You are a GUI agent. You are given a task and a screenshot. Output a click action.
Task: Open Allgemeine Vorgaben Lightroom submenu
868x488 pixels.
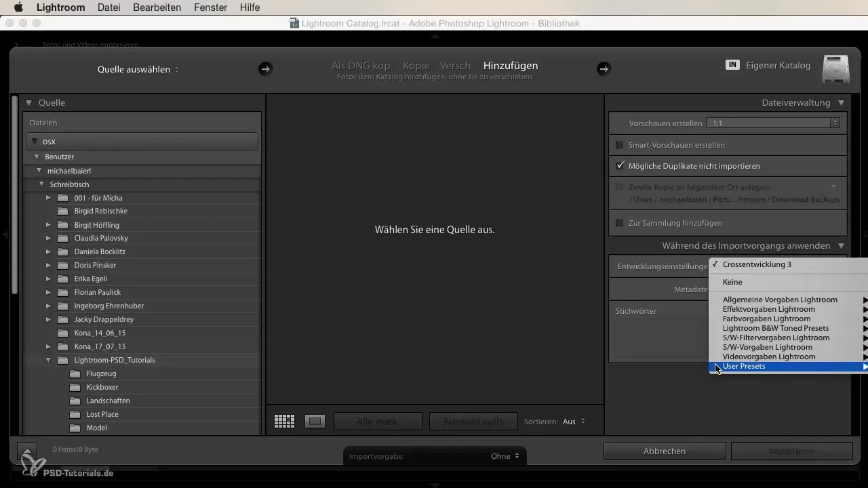(x=789, y=300)
